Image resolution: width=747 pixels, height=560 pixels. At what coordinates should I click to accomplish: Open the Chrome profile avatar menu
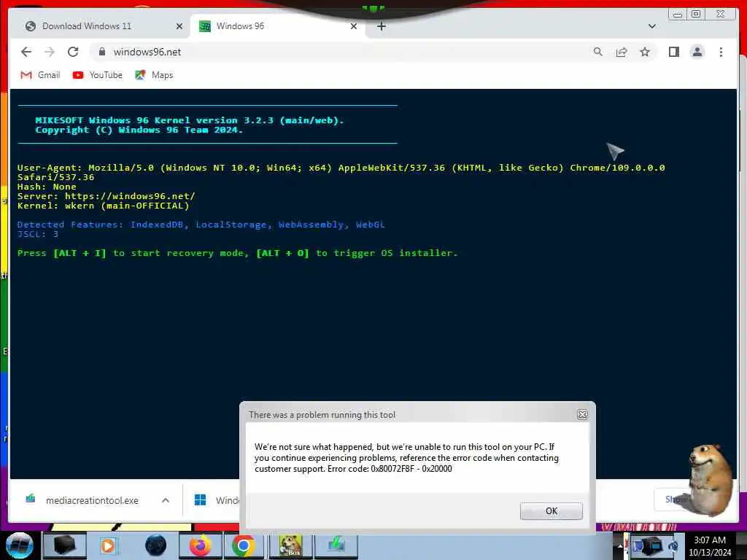697,52
